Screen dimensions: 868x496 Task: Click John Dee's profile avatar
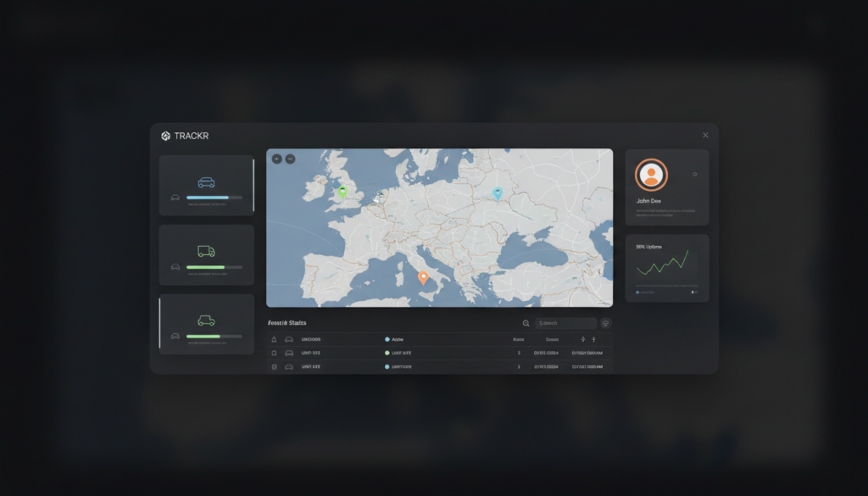click(x=651, y=175)
